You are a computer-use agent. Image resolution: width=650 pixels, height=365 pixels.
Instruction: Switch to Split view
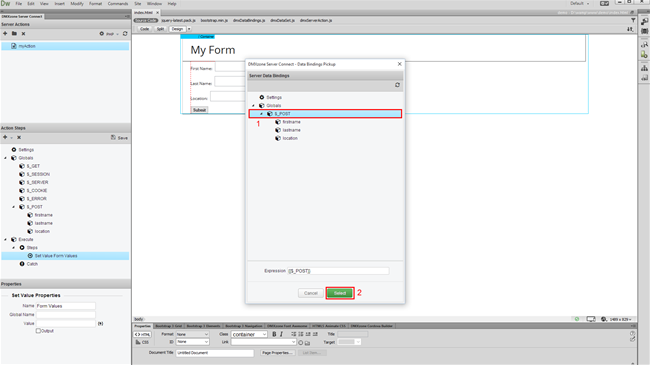[x=160, y=29]
